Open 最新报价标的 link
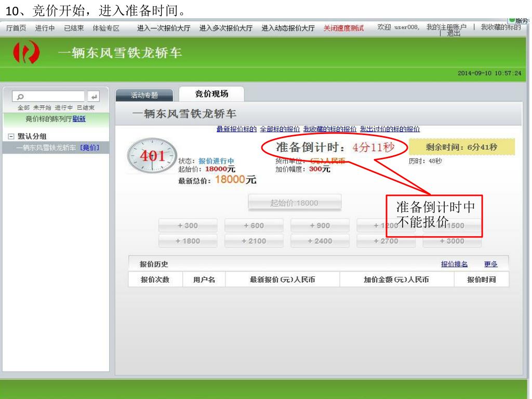 [236, 129]
